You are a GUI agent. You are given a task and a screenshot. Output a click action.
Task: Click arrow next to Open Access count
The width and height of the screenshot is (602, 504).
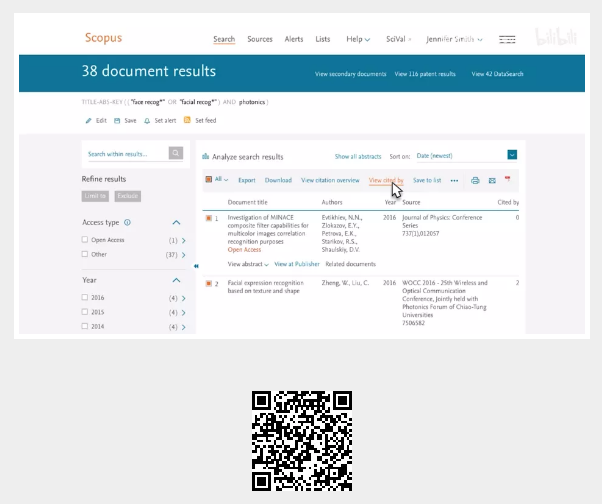click(184, 240)
